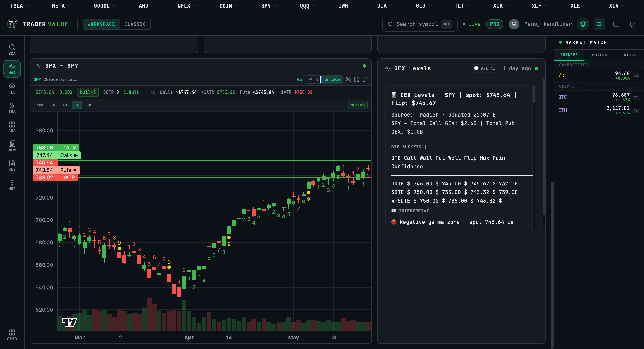Change chart panel layout icon
Image resolution: width=644 pixels, height=349 pixels.
click(x=356, y=79)
